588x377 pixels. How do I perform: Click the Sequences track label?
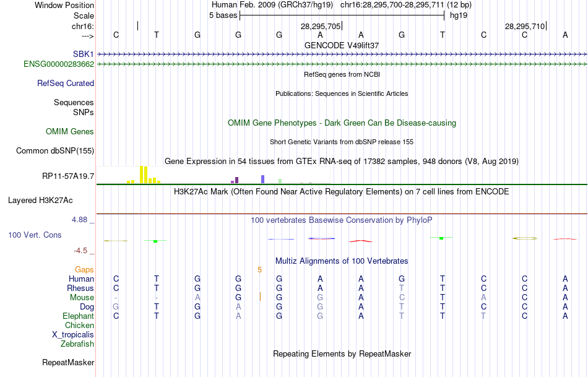tap(74, 102)
